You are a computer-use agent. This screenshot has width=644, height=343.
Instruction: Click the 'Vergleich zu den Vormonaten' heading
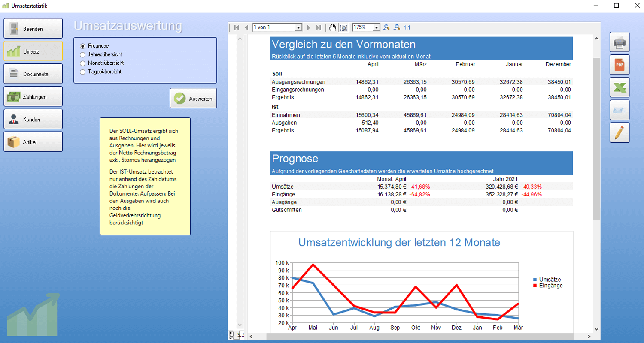pos(343,44)
